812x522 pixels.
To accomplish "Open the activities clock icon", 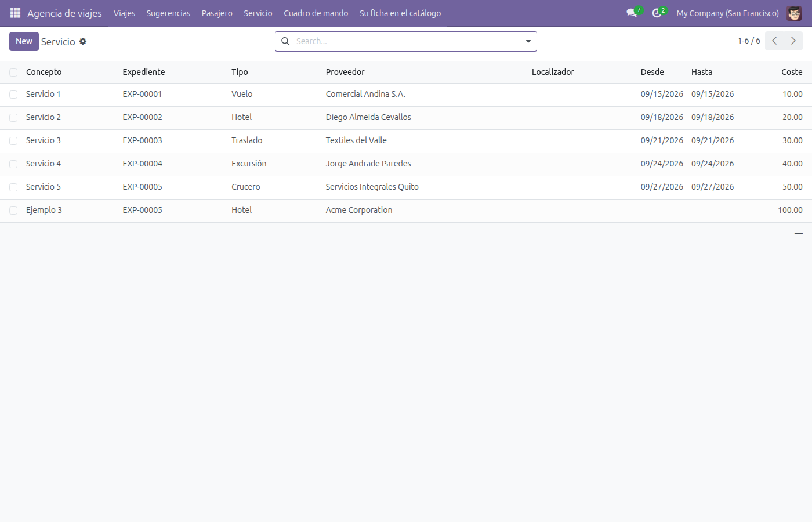I will pos(657,13).
